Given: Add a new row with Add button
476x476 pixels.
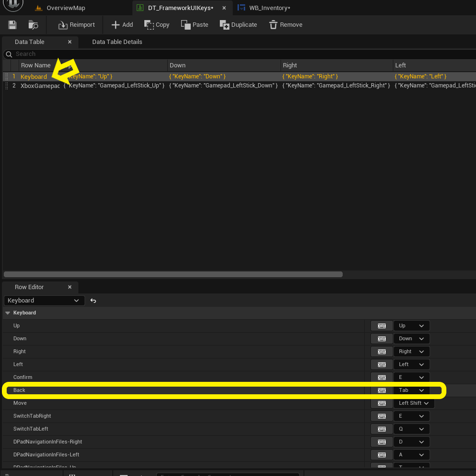Looking at the screenshot, I should [122, 25].
